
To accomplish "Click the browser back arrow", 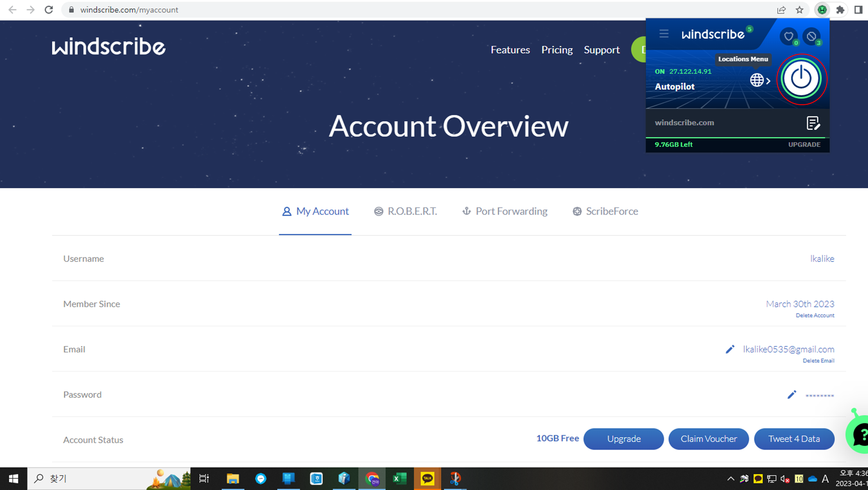I will pyautogui.click(x=12, y=10).
